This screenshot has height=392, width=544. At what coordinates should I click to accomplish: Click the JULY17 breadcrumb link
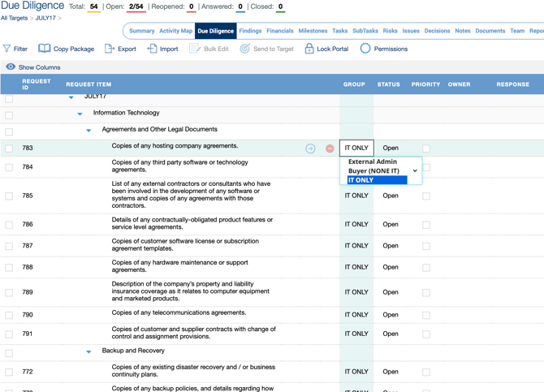pyautogui.click(x=45, y=18)
